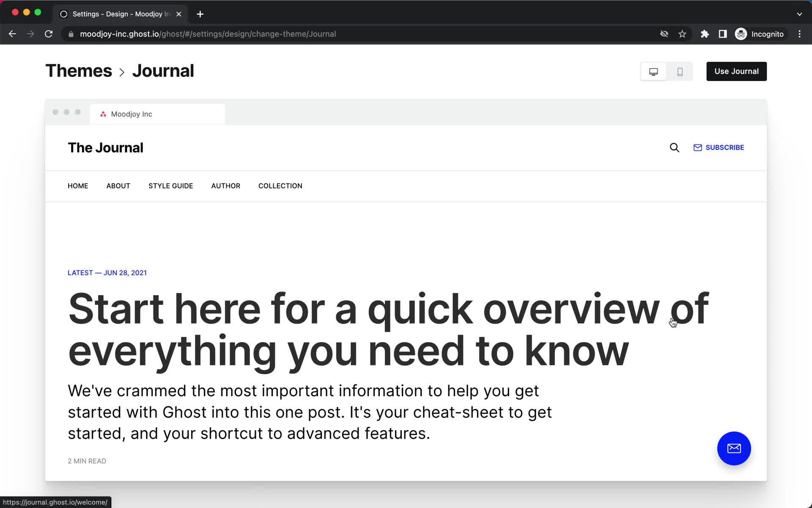Toggle the SUBSCRIBE button state
The height and width of the screenshot is (508, 812).
(x=718, y=147)
